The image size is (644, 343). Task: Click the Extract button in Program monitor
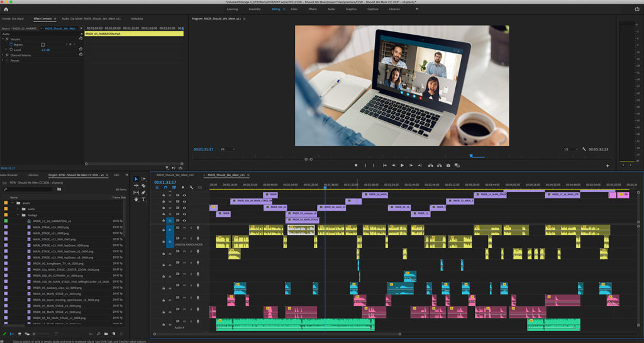[439, 165]
